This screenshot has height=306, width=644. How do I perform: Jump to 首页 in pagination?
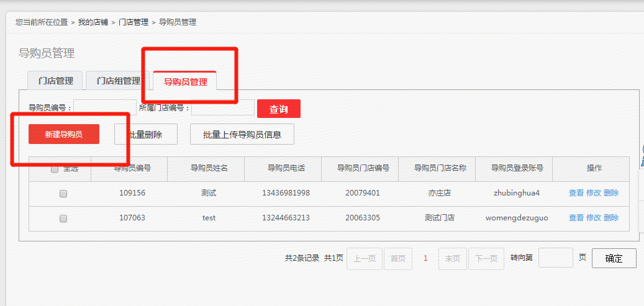[398, 258]
